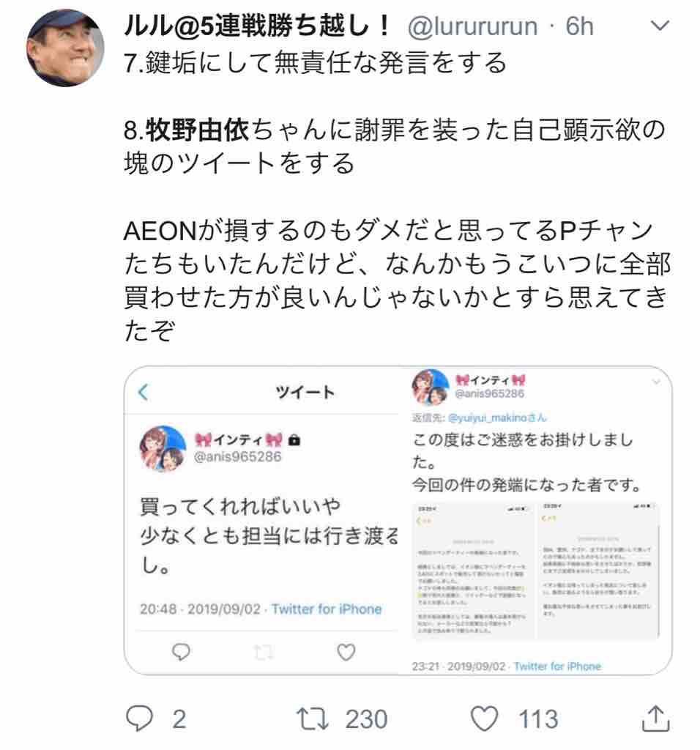Retweet the main tweet via the retweet icon
Image resolution: width=700 pixels, height=750 pixels.
pos(312,719)
